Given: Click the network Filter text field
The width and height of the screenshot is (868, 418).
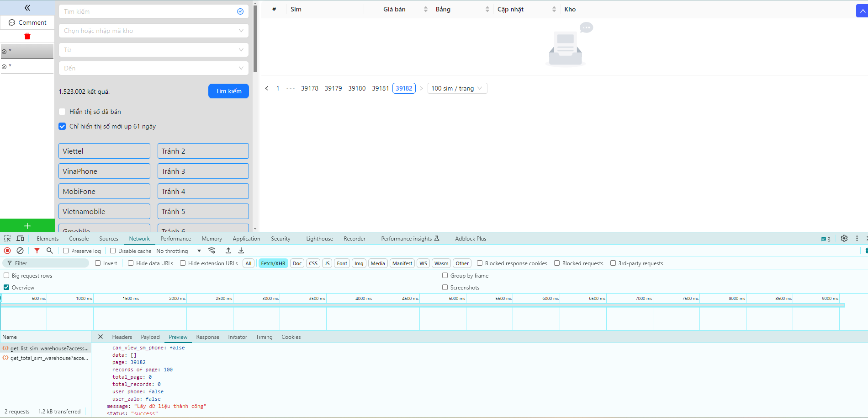Looking at the screenshot, I should tap(46, 263).
